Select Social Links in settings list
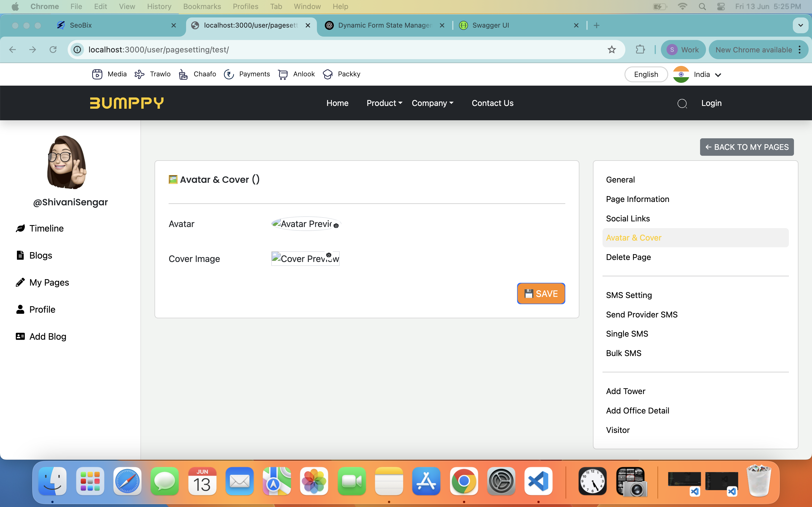 click(x=628, y=218)
